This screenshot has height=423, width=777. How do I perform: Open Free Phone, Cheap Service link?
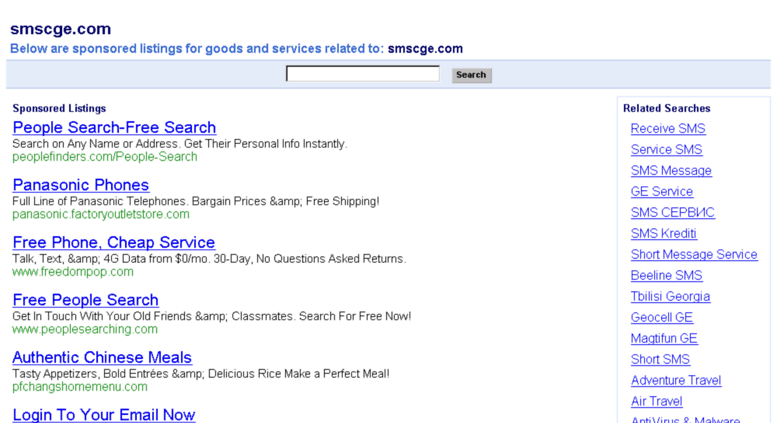(x=113, y=242)
